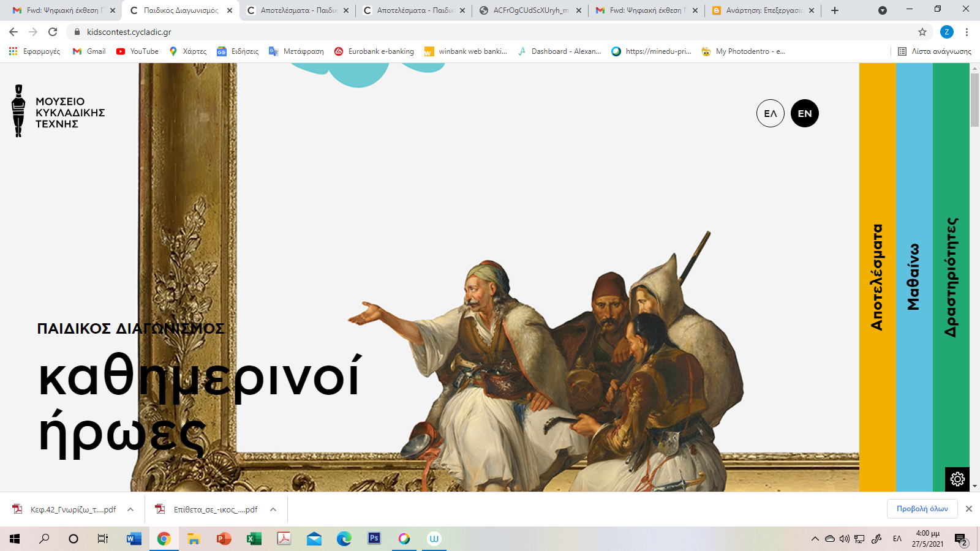Open the yellow Αποτελέσματα section
980x551 pixels.
pos(878,277)
